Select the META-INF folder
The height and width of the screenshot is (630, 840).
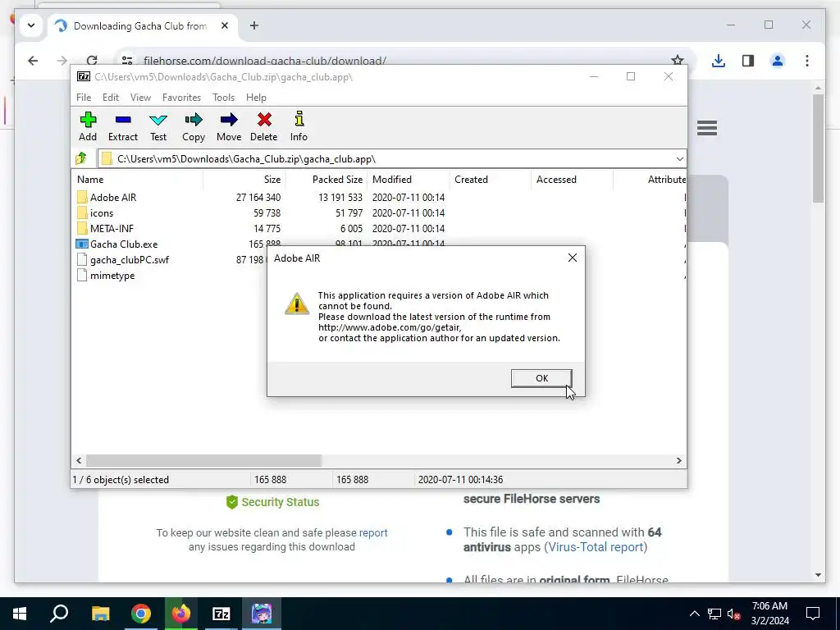tap(105, 228)
